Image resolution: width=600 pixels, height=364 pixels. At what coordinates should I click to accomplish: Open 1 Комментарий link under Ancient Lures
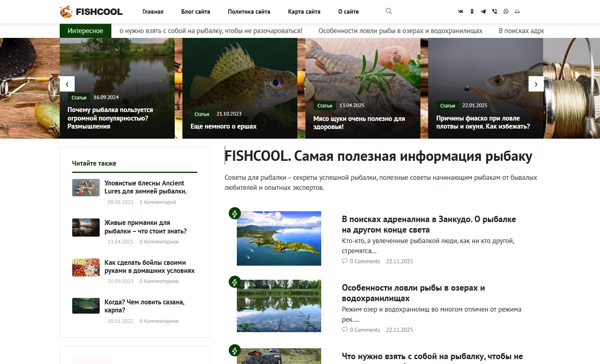158,202
